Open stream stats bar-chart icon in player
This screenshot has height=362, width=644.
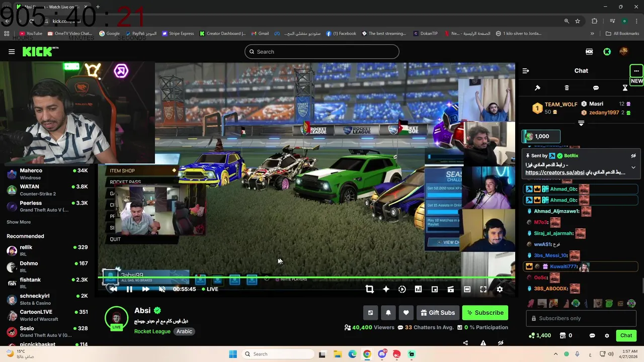418,289
